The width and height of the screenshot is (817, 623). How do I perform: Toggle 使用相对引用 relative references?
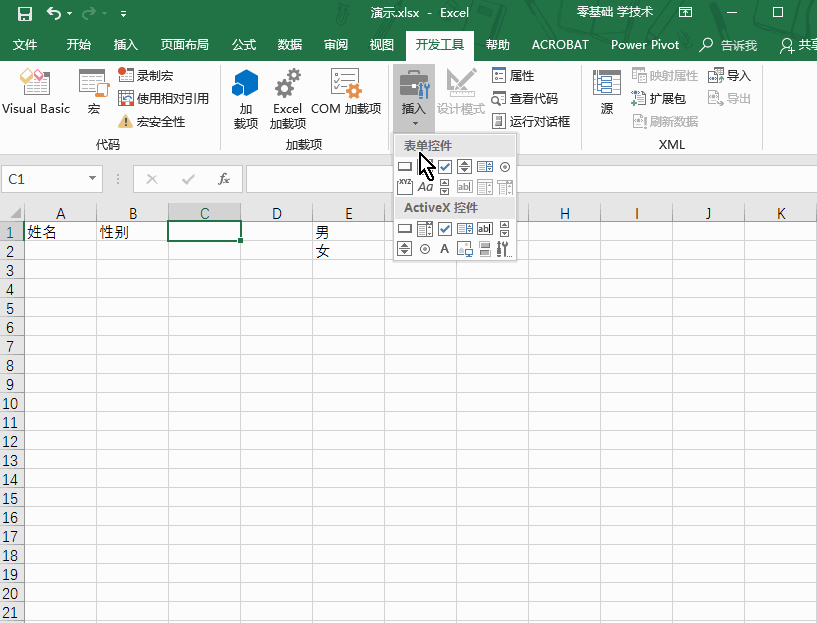point(163,98)
